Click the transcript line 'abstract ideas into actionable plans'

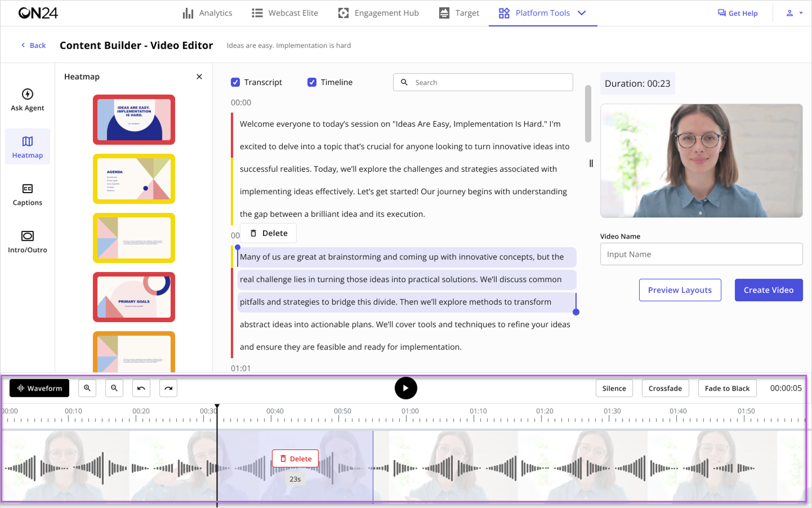[405, 325]
